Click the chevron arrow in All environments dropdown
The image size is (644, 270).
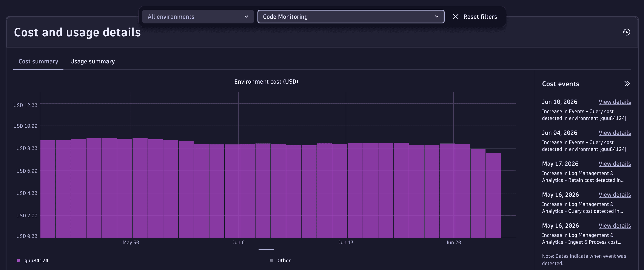pyautogui.click(x=246, y=17)
